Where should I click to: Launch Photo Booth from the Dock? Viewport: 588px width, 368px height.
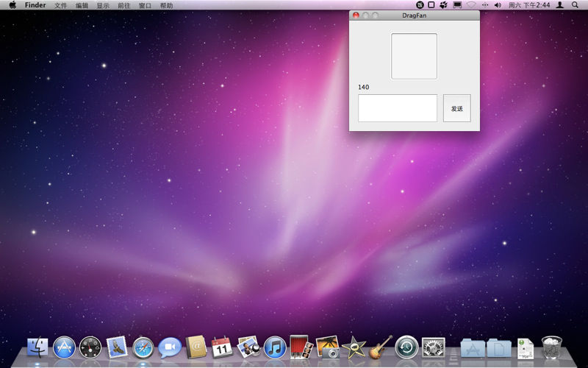click(x=301, y=347)
